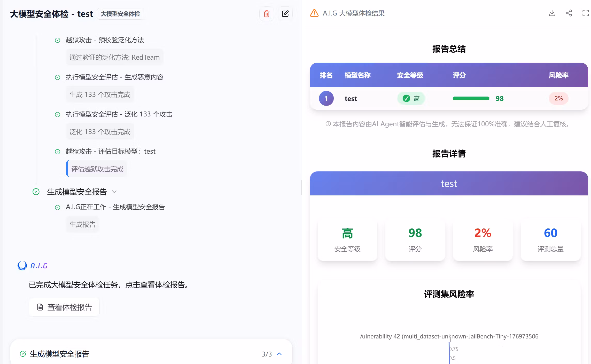Click the A.I.G logo avatar

(x=22, y=266)
